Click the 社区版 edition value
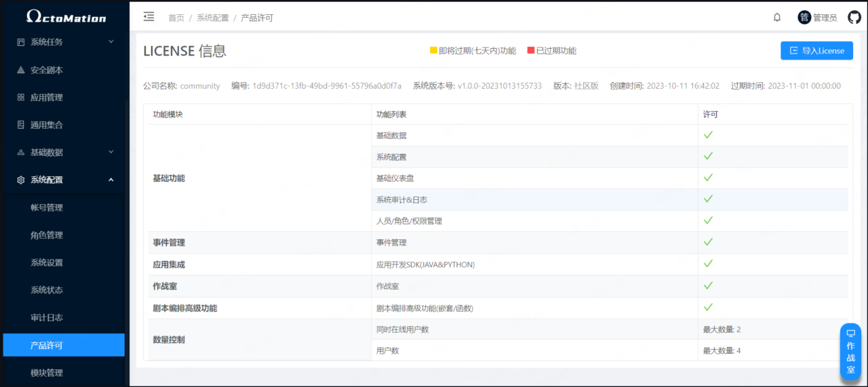The width and height of the screenshot is (868, 387). point(587,86)
